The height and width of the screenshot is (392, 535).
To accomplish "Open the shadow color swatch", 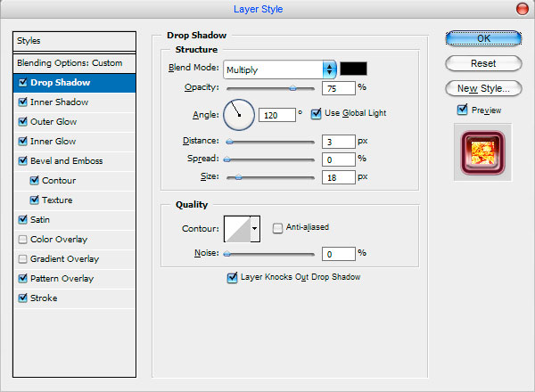I will coord(353,69).
